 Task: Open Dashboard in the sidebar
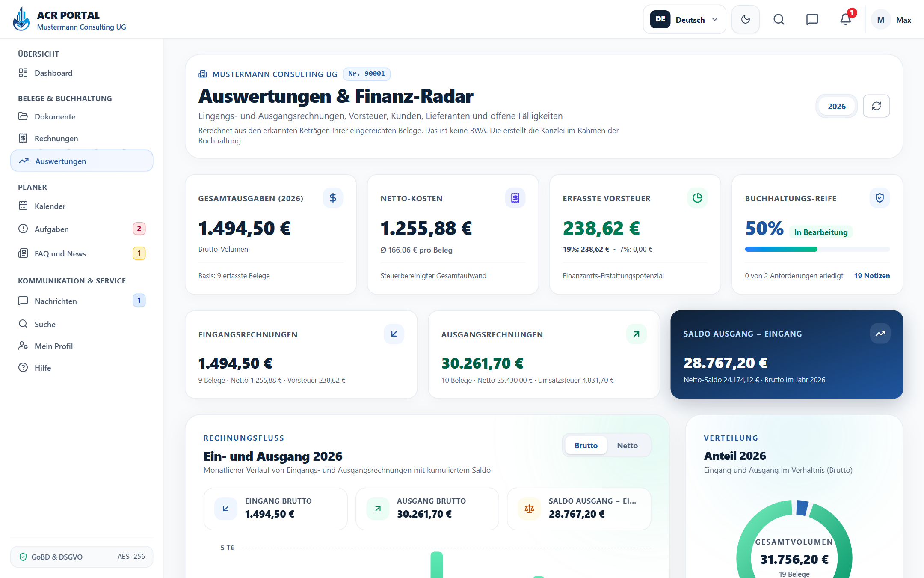pyautogui.click(x=82, y=73)
